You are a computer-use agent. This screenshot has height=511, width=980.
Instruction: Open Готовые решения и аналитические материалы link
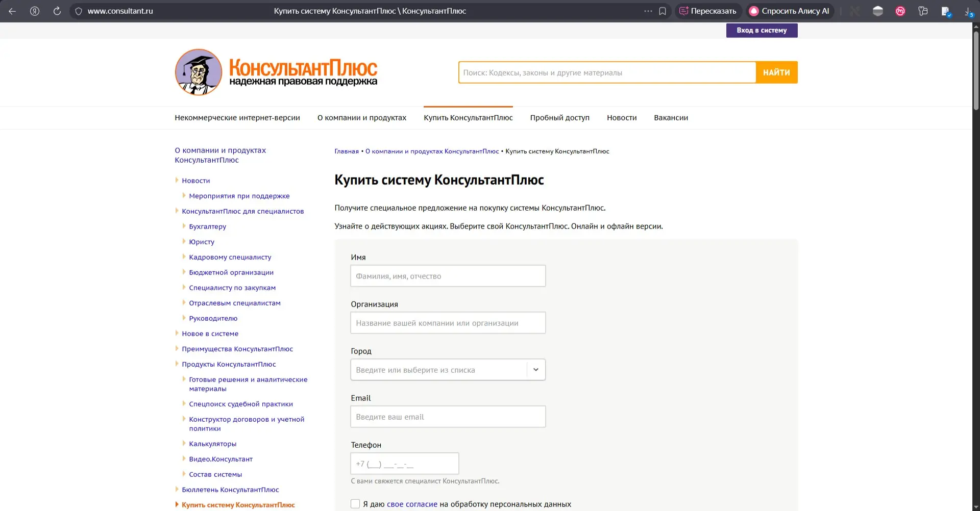click(248, 384)
